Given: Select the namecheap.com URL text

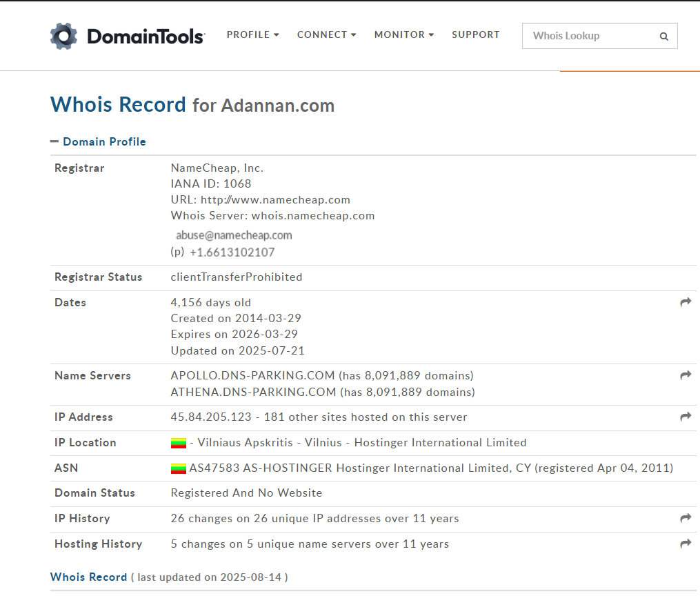Looking at the screenshot, I should (x=275, y=200).
